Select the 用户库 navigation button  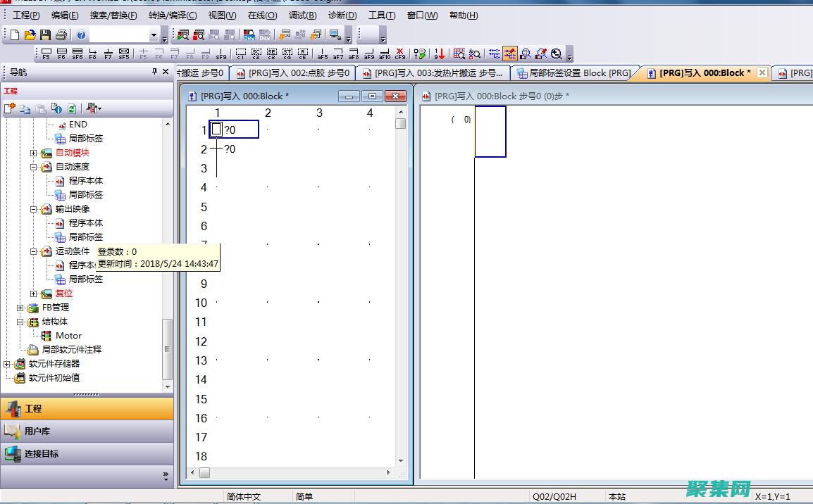(87, 431)
